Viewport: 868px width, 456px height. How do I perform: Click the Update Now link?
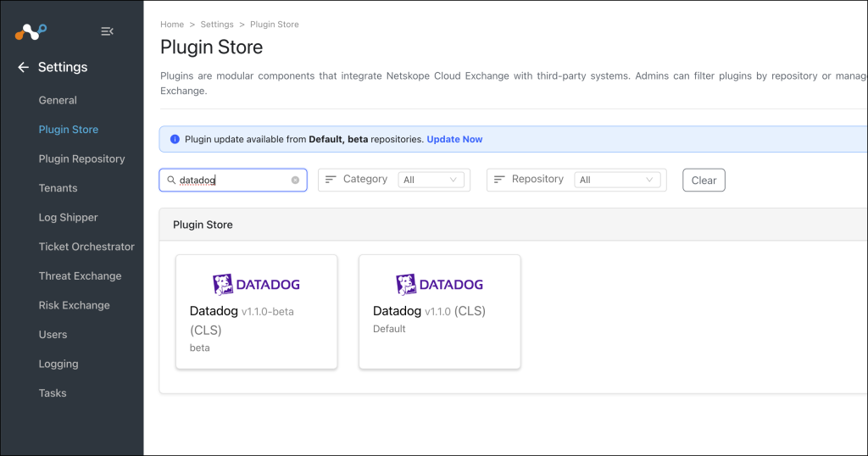(x=454, y=140)
